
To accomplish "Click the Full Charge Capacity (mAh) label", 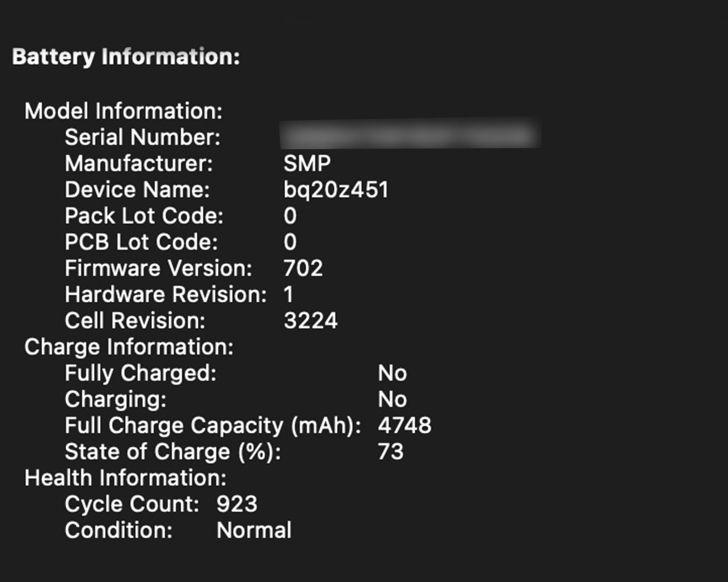I will pyautogui.click(x=213, y=426).
